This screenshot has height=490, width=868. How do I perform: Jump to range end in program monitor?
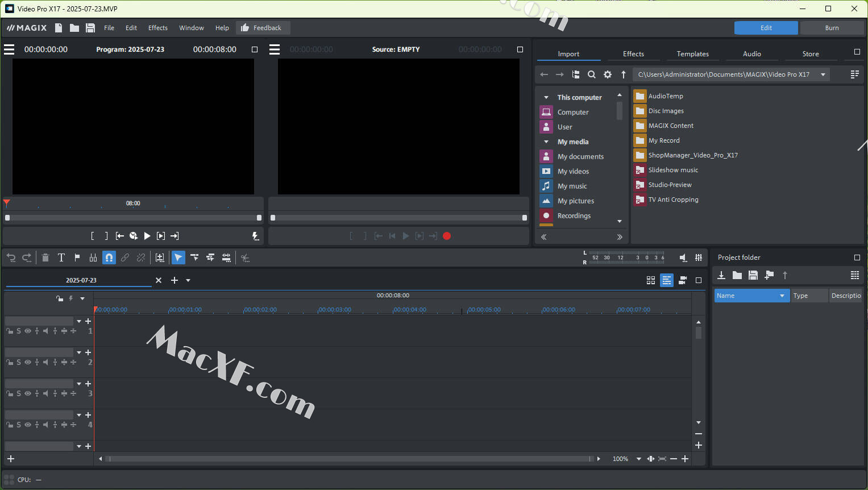tap(175, 236)
